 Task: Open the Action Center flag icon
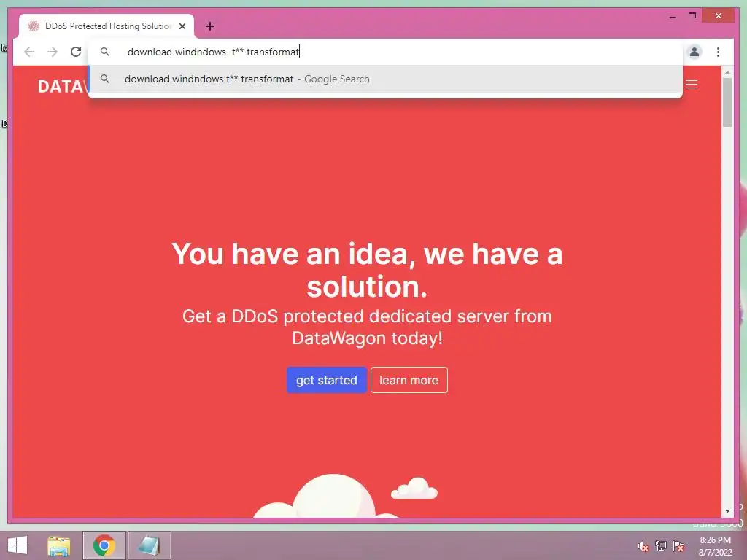(678, 545)
